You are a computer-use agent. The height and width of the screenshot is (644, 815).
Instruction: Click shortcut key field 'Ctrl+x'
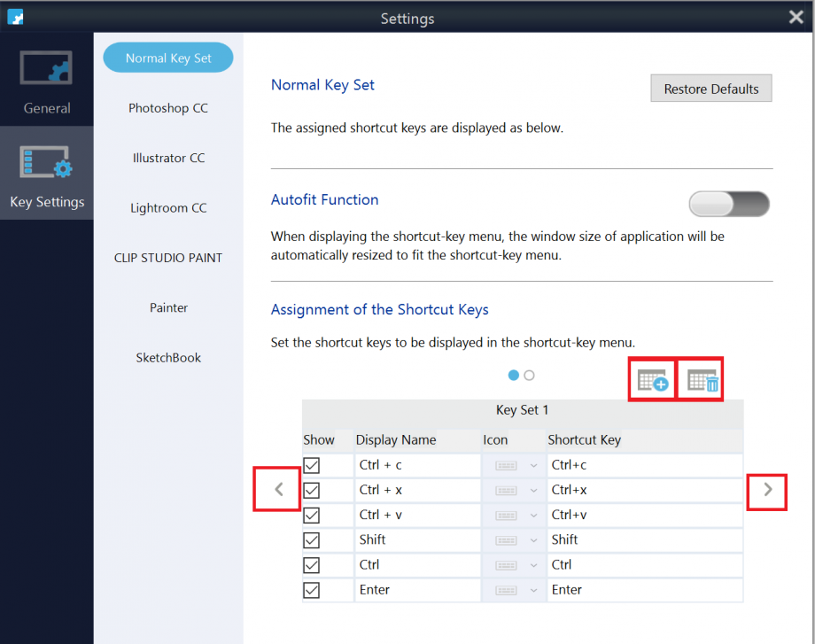[x=645, y=490]
